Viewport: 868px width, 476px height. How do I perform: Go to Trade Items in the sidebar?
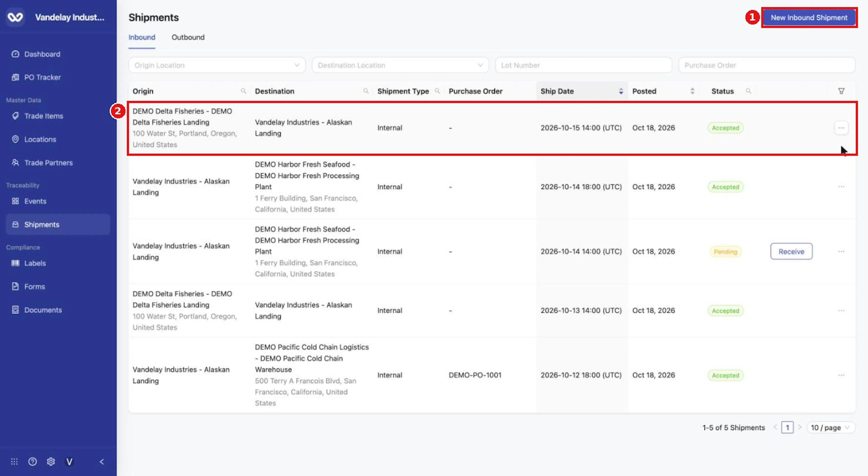pyautogui.click(x=58, y=116)
